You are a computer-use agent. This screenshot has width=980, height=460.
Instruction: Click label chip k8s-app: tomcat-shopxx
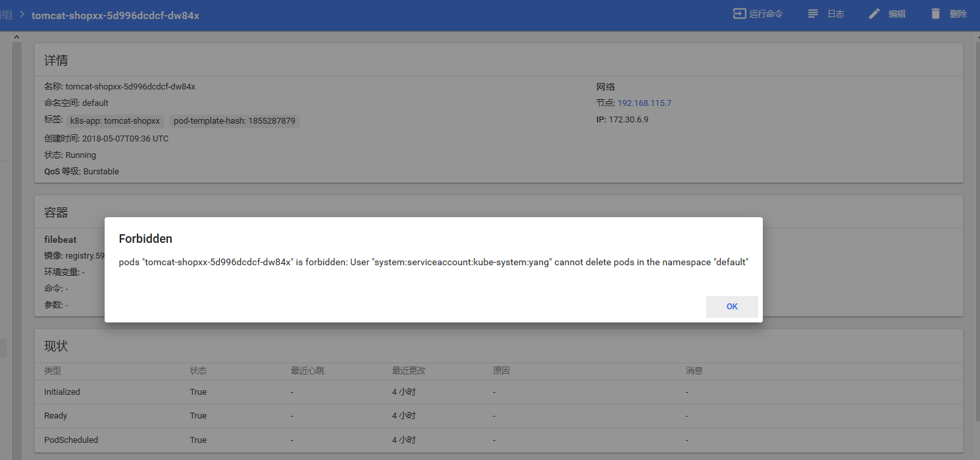[115, 121]
